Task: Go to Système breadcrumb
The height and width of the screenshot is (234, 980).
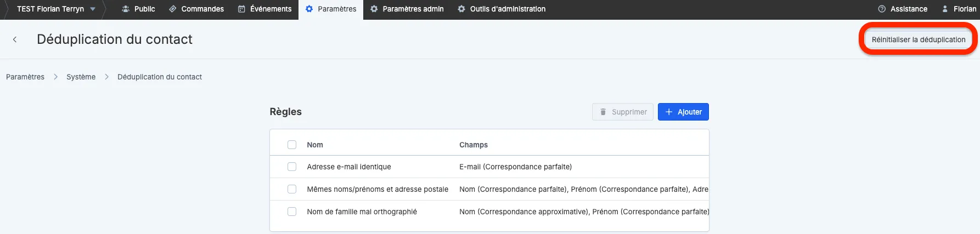Action: pos(81,77)
